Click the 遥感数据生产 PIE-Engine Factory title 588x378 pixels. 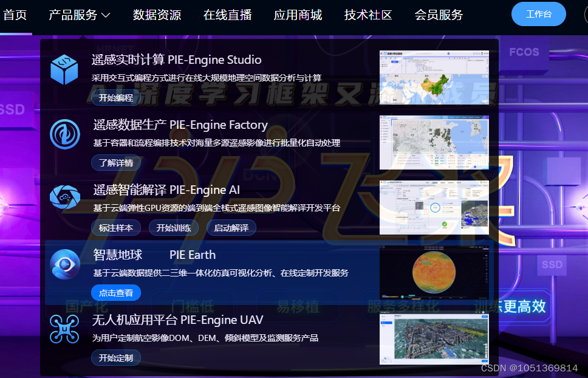tap(180, 125)
